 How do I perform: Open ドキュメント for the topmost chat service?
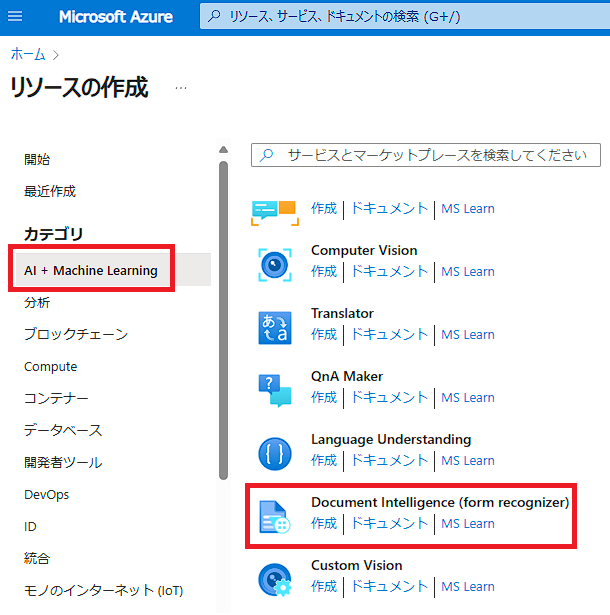pos(389,208)
